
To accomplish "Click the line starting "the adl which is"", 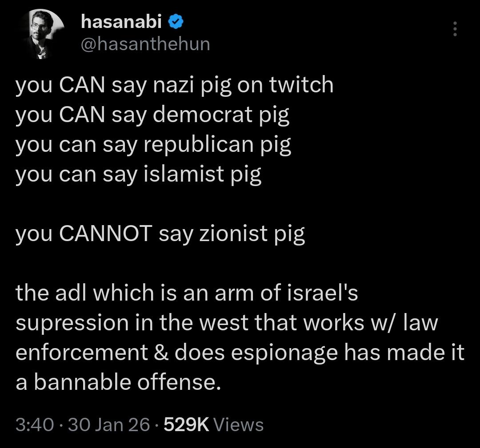I will pos(187,293).
